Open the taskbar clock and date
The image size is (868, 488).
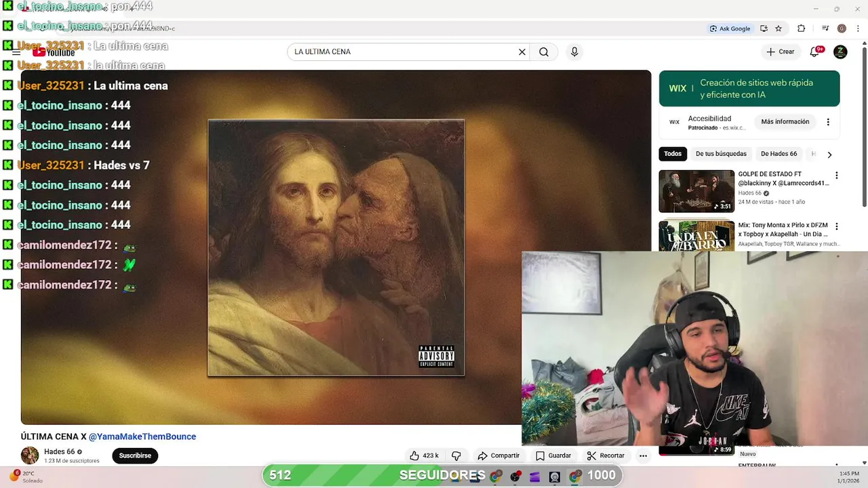pos(849,477)
